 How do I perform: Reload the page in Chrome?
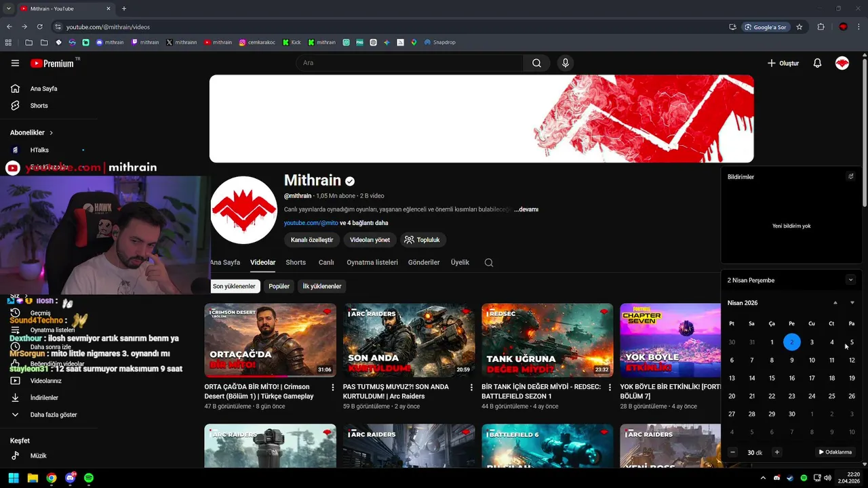[x=40, y=27]
